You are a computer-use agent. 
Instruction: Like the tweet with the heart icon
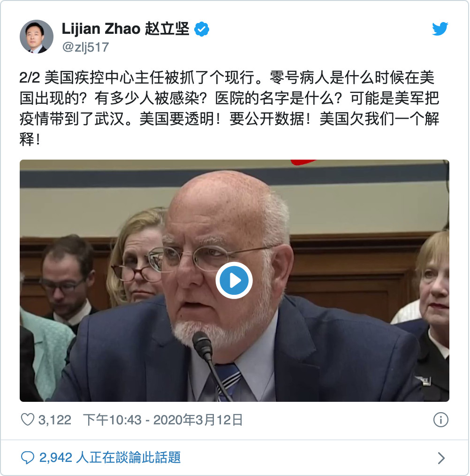tap(27, 420)
